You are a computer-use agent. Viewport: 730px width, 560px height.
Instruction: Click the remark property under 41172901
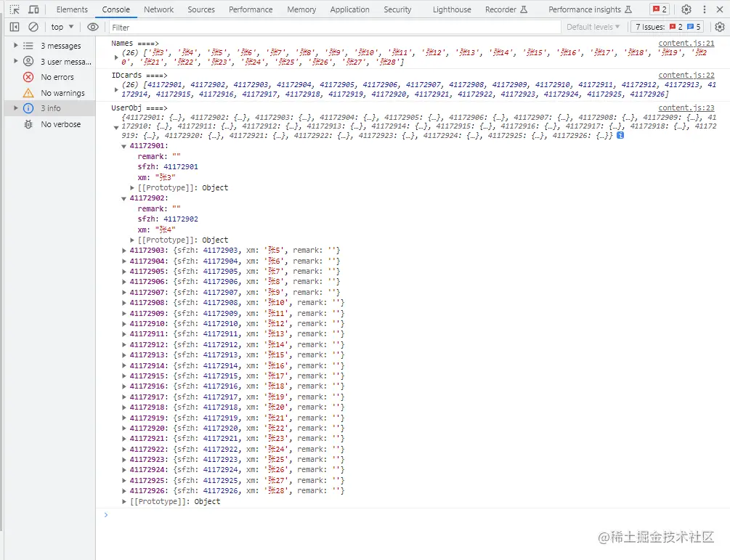159,156
